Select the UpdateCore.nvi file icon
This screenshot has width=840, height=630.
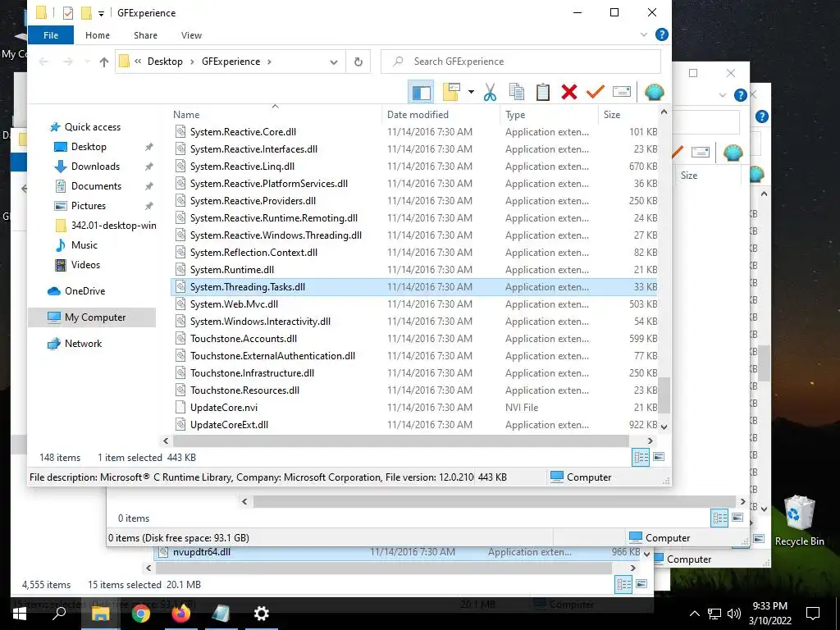coord(180,408)
